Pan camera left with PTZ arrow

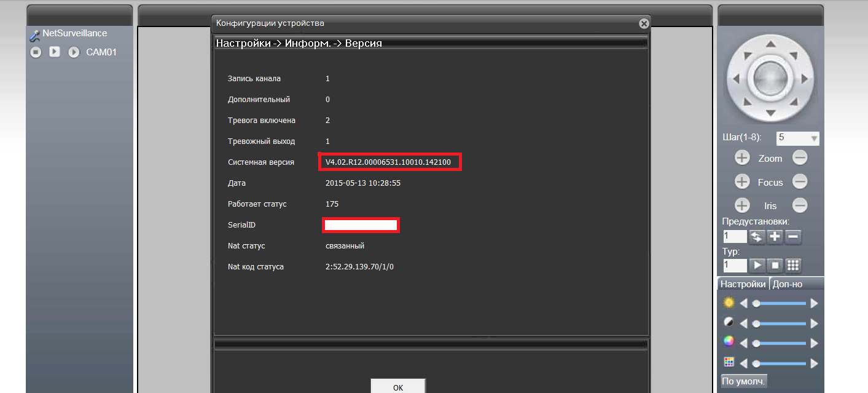click(737, 79)
